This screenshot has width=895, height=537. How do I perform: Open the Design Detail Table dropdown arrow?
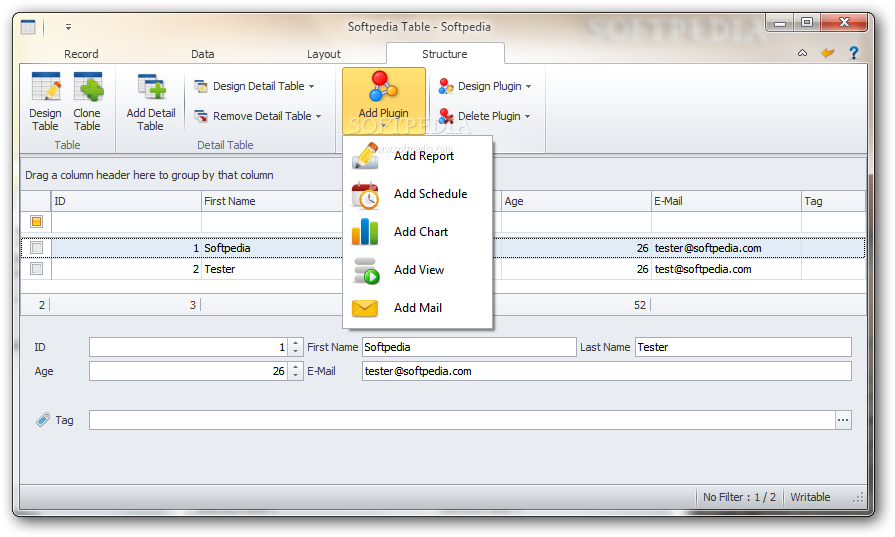(312, 87)
